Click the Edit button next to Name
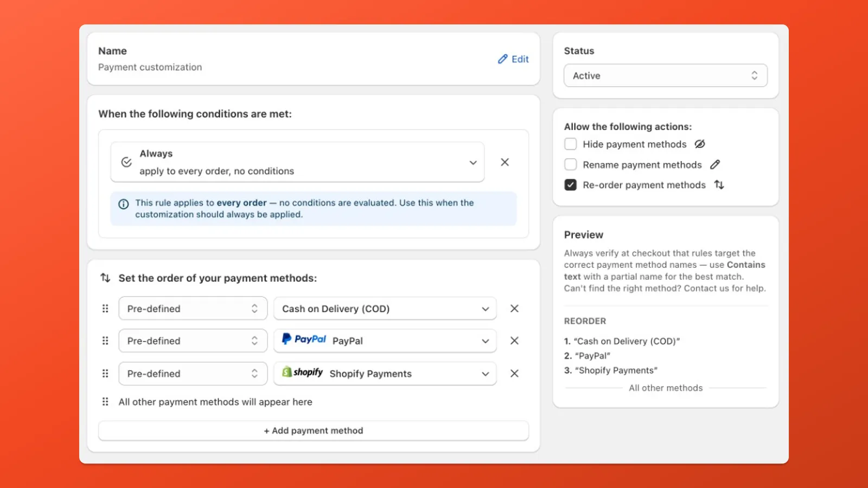868x488 pixels. 513,59
